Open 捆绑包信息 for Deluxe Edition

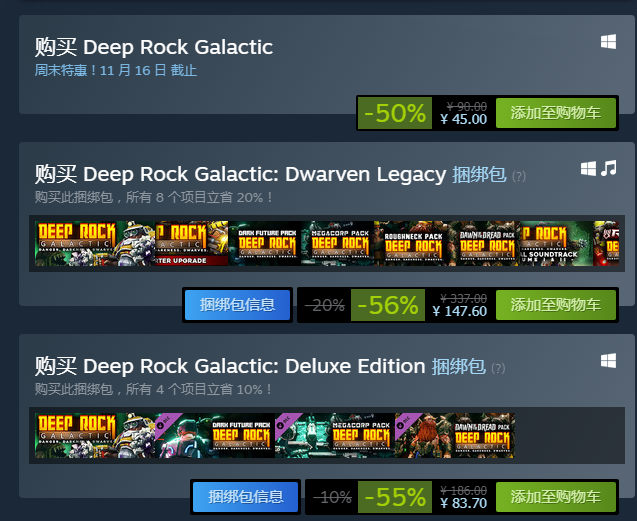coord(245,497)
